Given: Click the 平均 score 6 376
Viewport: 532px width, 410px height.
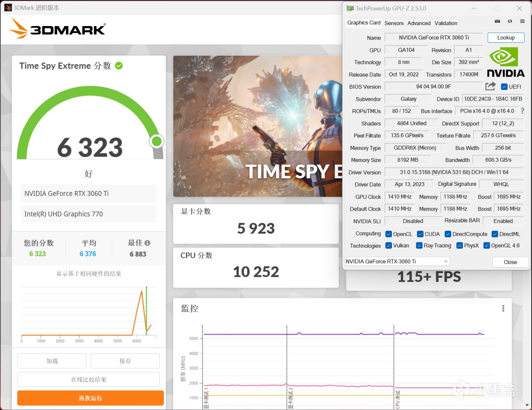Looking at the screenshot, I should coord(88,254).
